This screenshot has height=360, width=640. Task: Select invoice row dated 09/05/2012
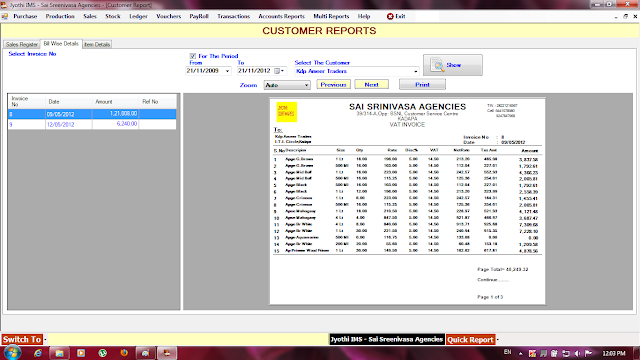pos(92,114)
